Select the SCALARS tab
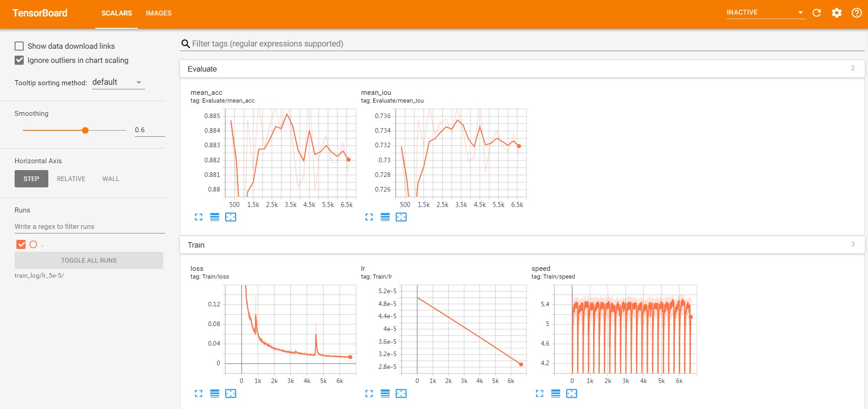Viewport: 868px width, 409px height. point(117,13)
